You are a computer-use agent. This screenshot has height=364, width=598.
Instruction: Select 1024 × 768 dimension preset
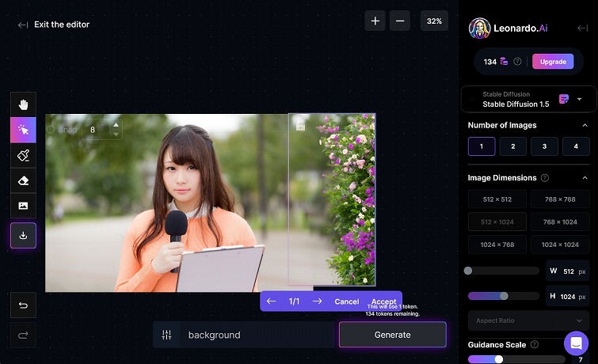(x=497, y=245)
